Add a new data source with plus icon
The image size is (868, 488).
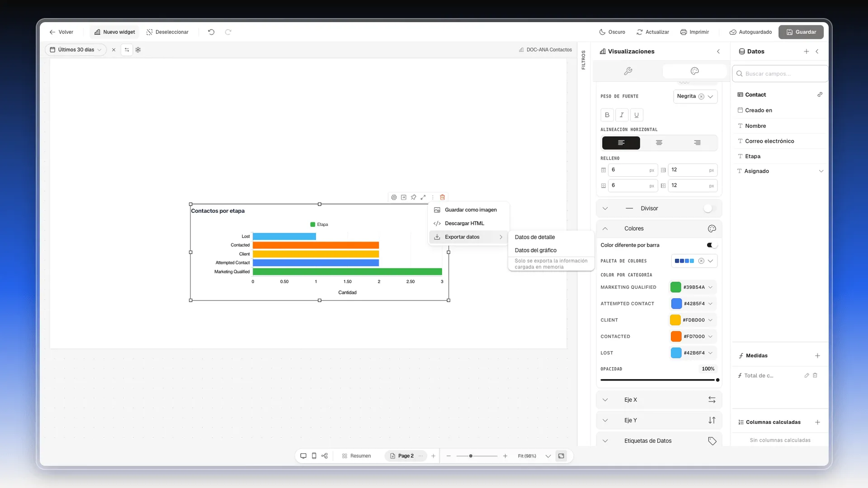tap(807, 52)
